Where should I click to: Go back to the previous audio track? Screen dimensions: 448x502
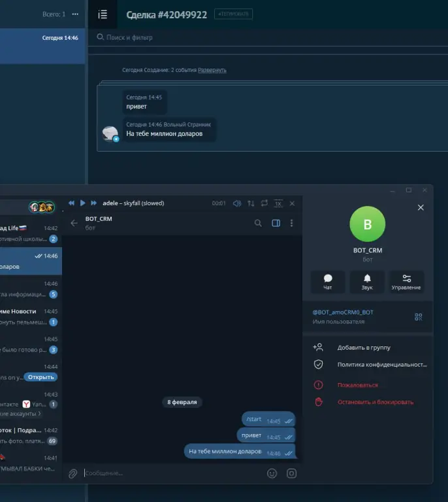tap(72, 203)
